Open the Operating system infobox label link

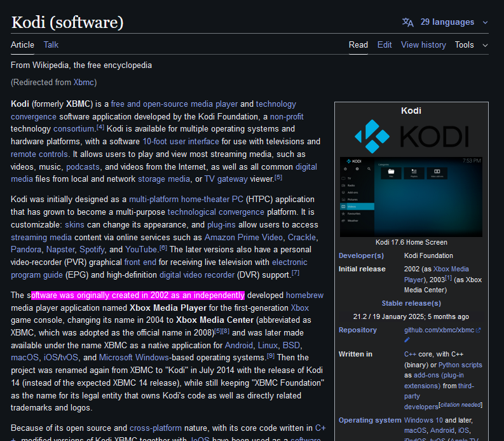click(x=370, y=421)
